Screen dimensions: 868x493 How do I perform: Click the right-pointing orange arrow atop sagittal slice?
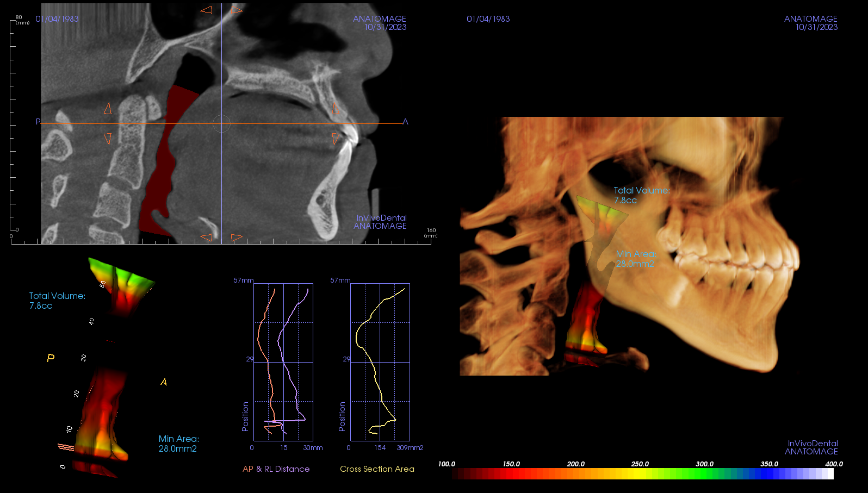coord(237,10)
